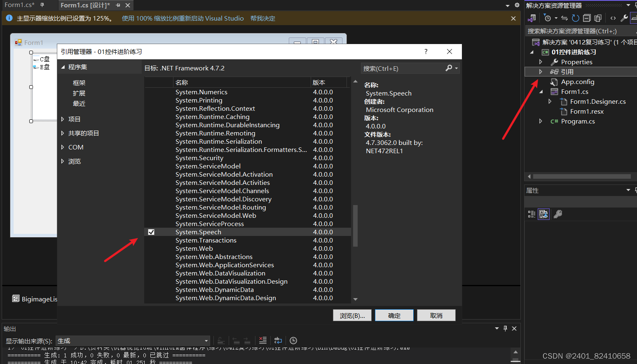Click the alphabetical sort icon in Properties panel
Screen dimensions: 637x364
(x=544, y=214)
